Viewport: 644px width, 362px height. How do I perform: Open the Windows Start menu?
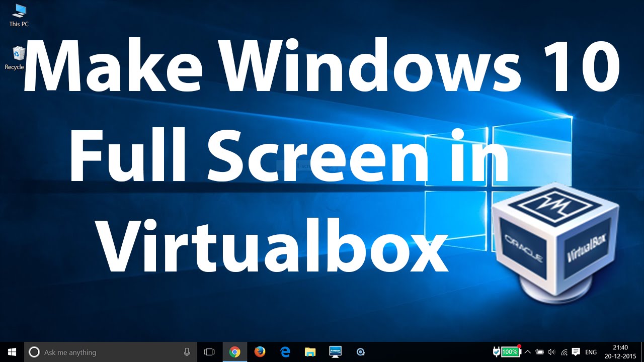12,352
